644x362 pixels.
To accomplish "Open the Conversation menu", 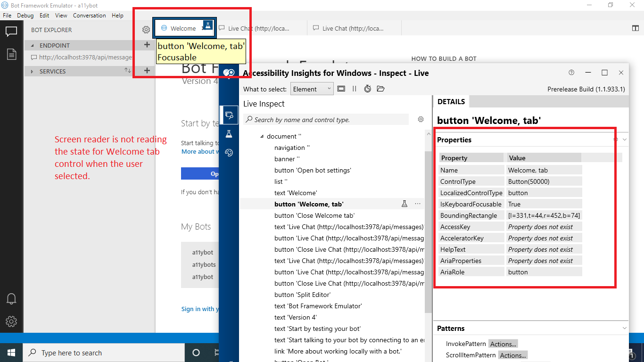I will click(89, 15).
